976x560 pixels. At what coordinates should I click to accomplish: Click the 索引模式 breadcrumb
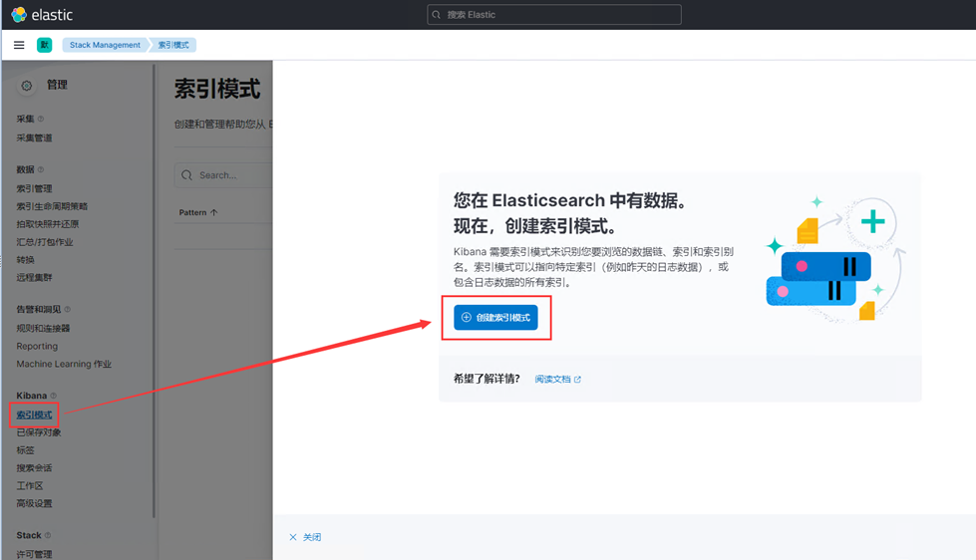pyautogui.click(x=173, y=45)
